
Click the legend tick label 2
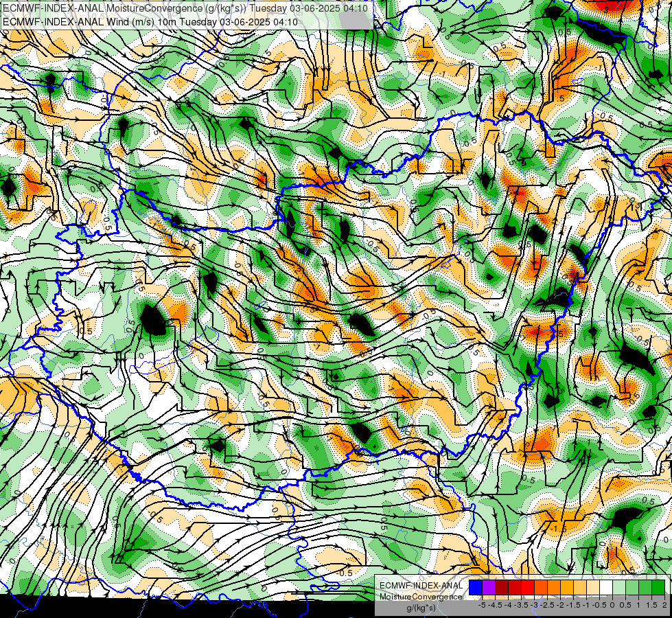click(x=664, y=605)
